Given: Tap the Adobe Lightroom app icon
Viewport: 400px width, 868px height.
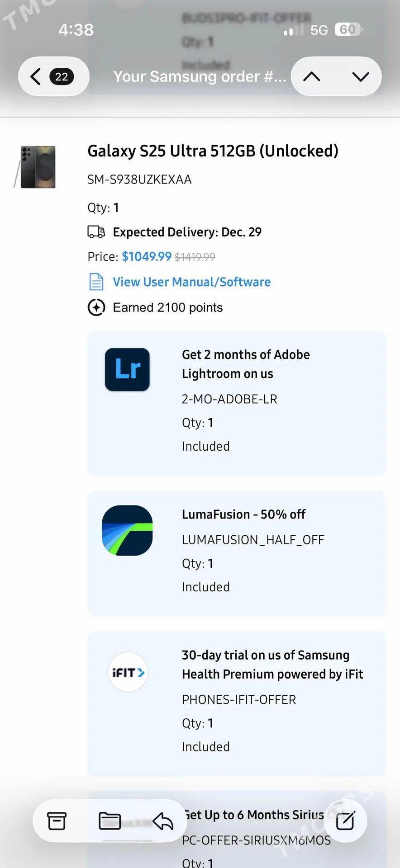Looking at the screenshot, I should [x=127, y=369].
